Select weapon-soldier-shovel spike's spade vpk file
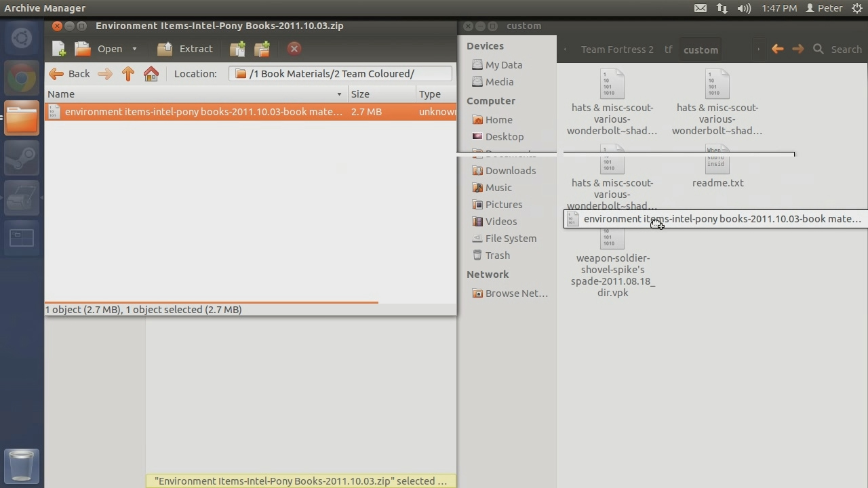The image size is (868, 488). point(612,264)
